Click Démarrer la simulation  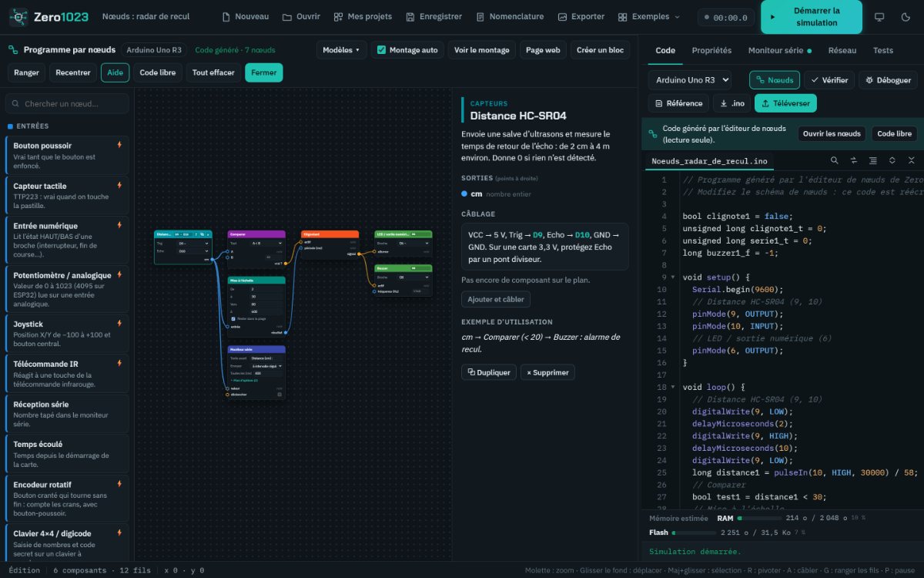tap(812, 17)
